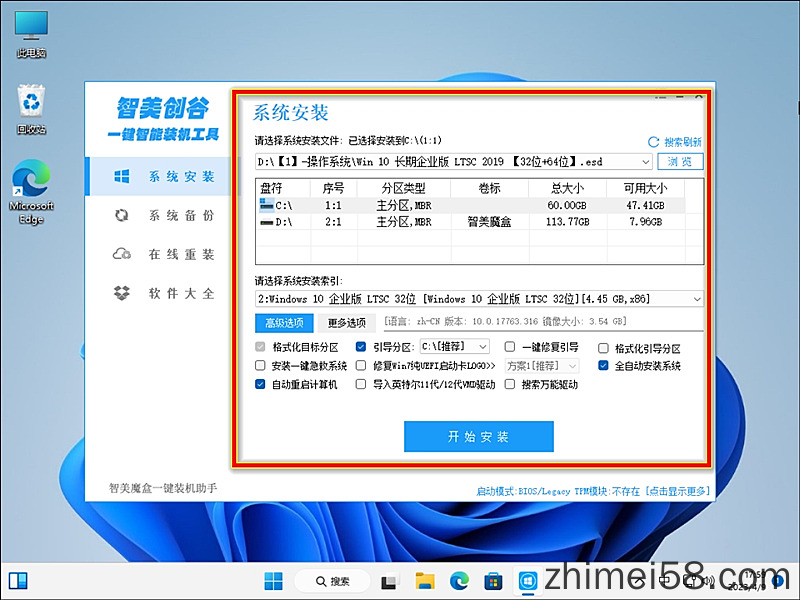Open Microsoft Store from the taskbar
Image resolution: width=800 pixels, height=600 pixels.
(x=493, y=581)
